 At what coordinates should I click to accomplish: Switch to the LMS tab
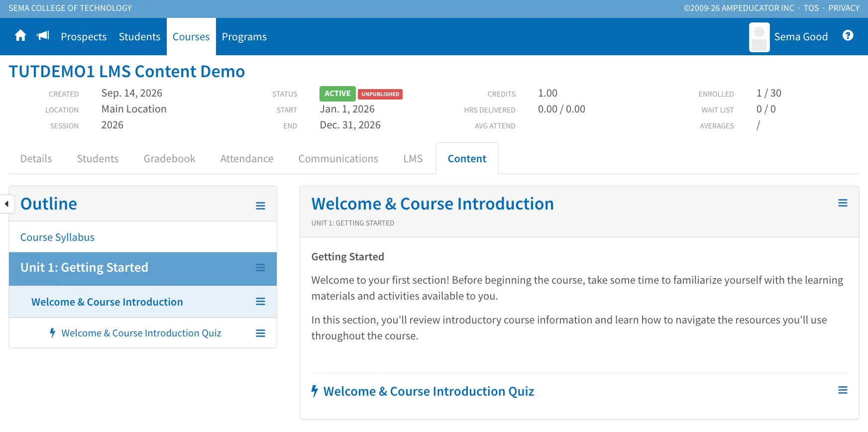(x=413, y=159)
